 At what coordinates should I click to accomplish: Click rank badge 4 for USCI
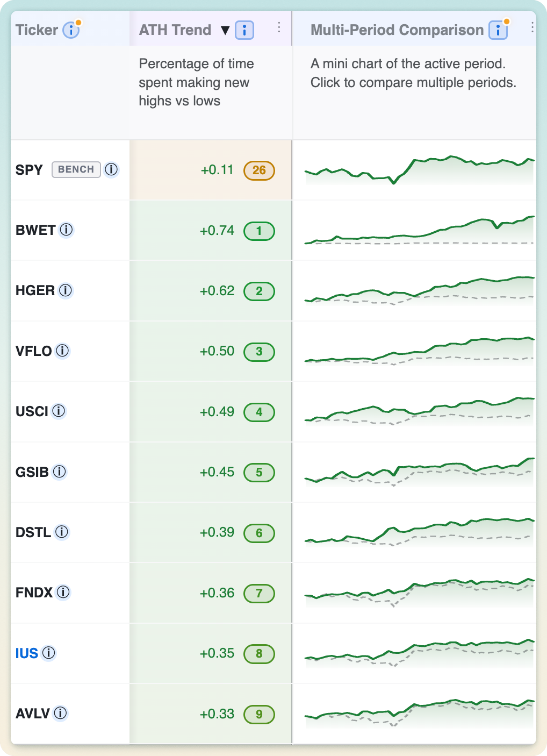coord(260,412)
